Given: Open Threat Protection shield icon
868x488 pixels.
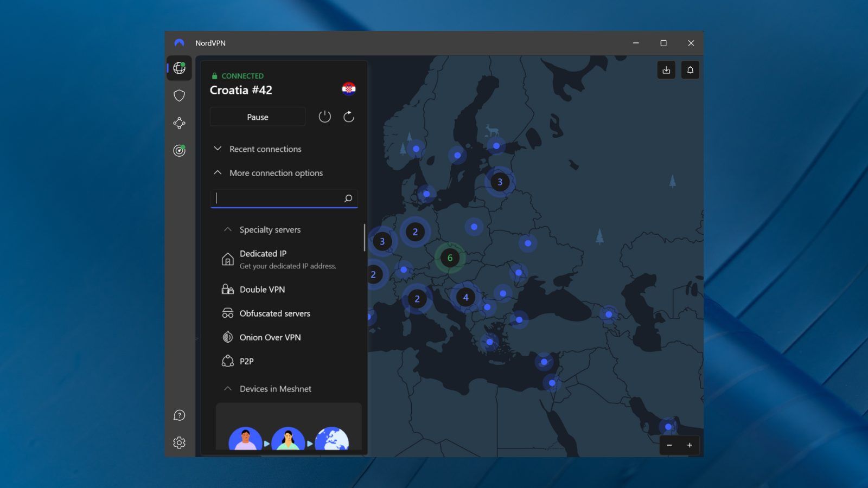Looking at the screenshot, I should tap(179, 96).
